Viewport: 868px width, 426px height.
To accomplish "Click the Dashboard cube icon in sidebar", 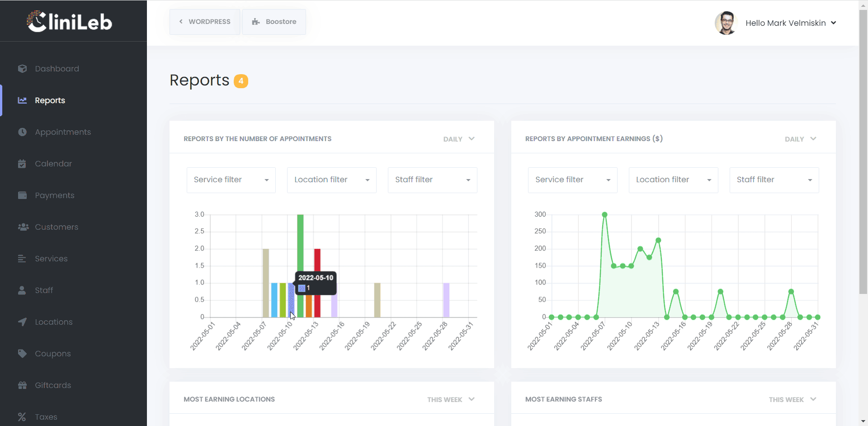I will coord(22,69).
